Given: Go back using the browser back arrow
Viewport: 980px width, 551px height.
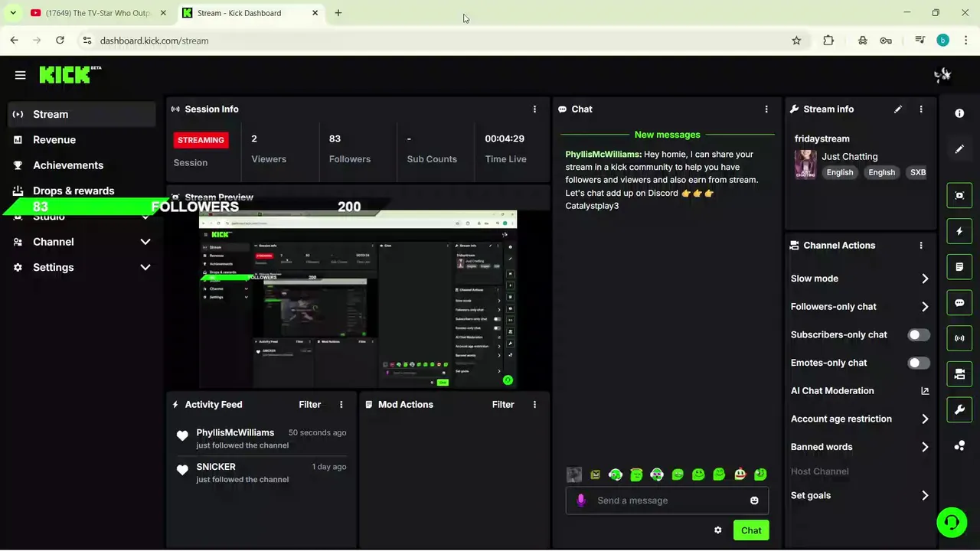Looking at the screenshot, I should pos(14,41).
